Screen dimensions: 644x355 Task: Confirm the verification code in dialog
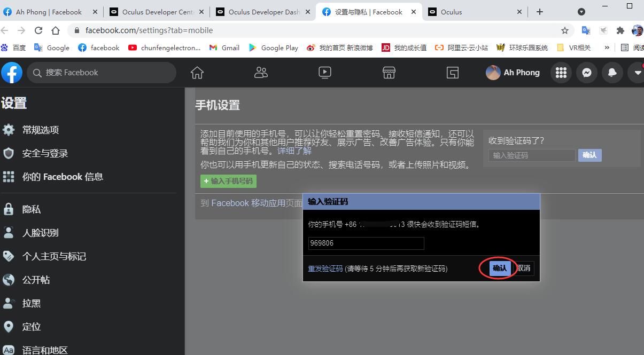point(500,269)
